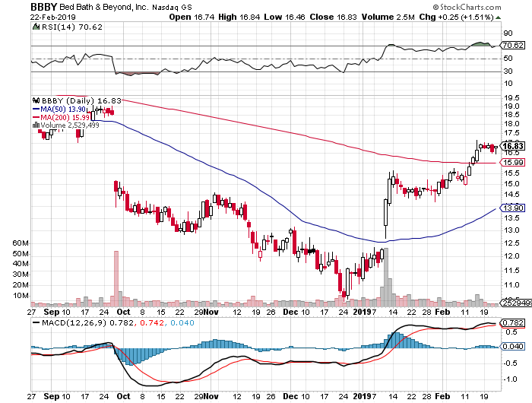532x403 pixels.
Task: Click the Close 16.83 value in the header
Action: pyautogui.click(x=333, y=17)
